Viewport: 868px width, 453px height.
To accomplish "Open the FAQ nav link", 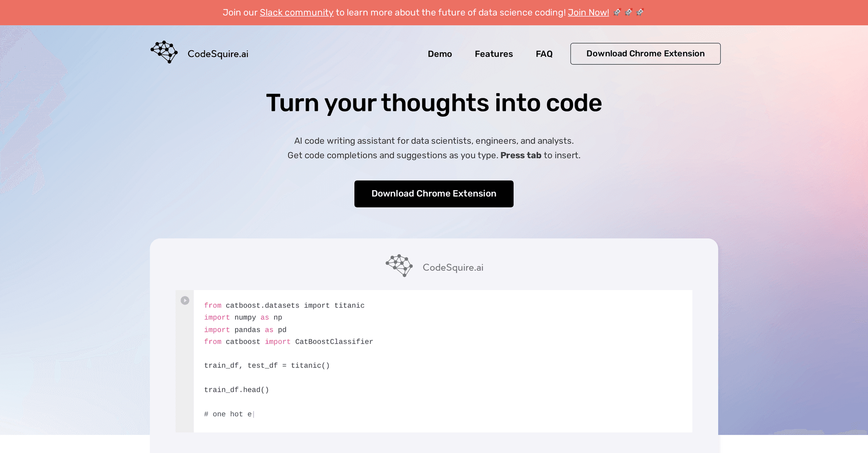I will pos(544,54).
